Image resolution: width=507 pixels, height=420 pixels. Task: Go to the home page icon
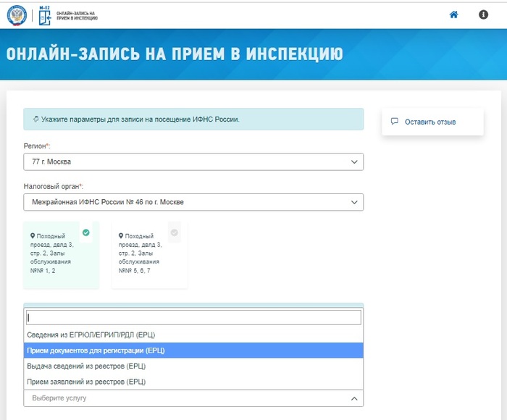pos(453,14)
